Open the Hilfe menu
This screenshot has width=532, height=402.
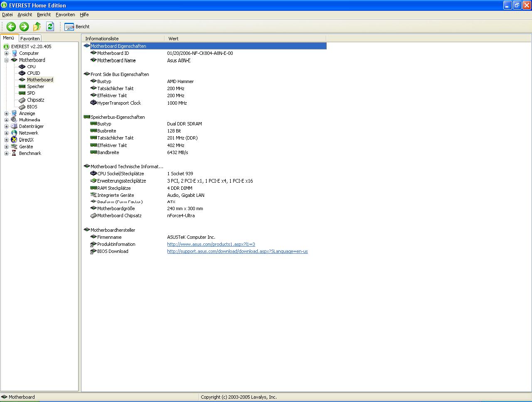pyautogui.click(x=84, y=15)
